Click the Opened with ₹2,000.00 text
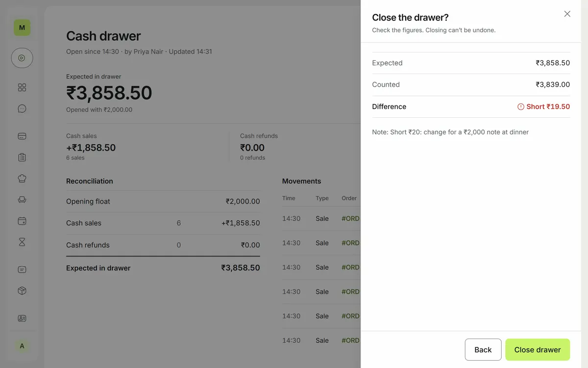This screenshot has height=368, width=588. [99, 110]
